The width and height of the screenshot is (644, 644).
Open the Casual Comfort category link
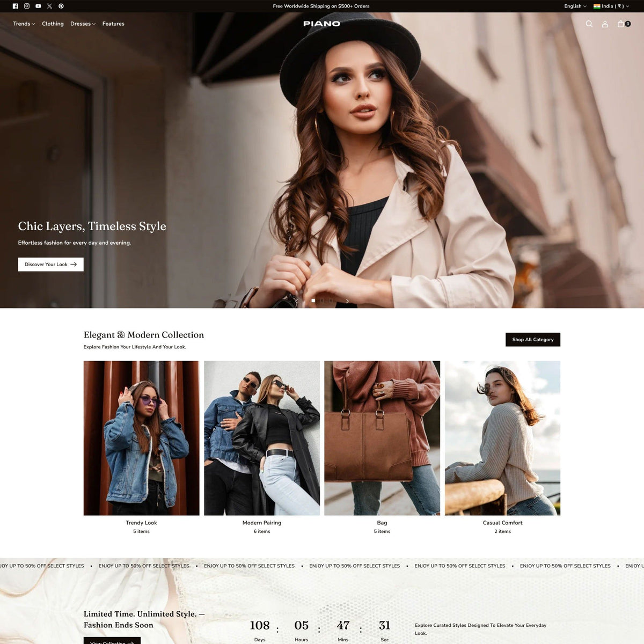click(503, 523)
